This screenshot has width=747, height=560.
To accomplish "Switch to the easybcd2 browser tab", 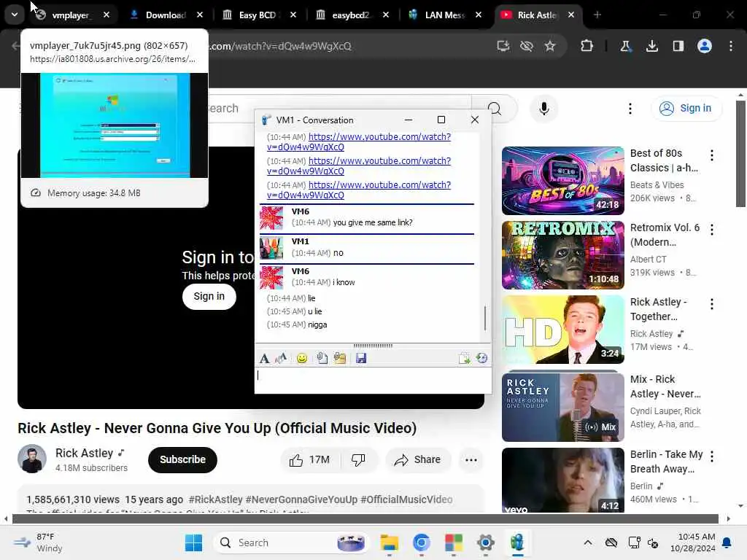I will click(351, 15).
